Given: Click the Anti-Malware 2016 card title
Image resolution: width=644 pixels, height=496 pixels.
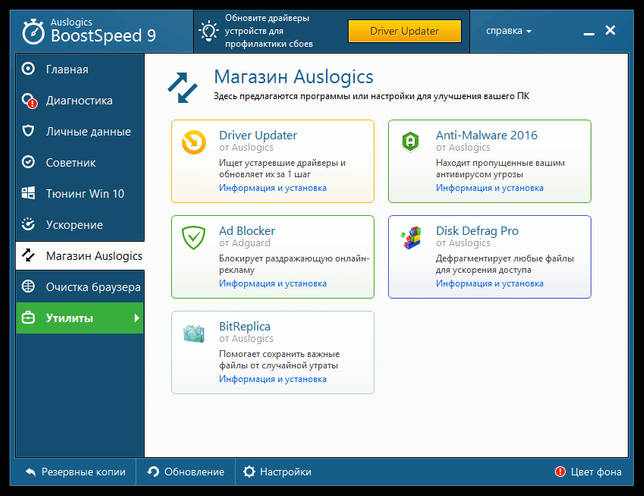Looking at the screenshot, I should pyautogui.click(x=487, y=135).
